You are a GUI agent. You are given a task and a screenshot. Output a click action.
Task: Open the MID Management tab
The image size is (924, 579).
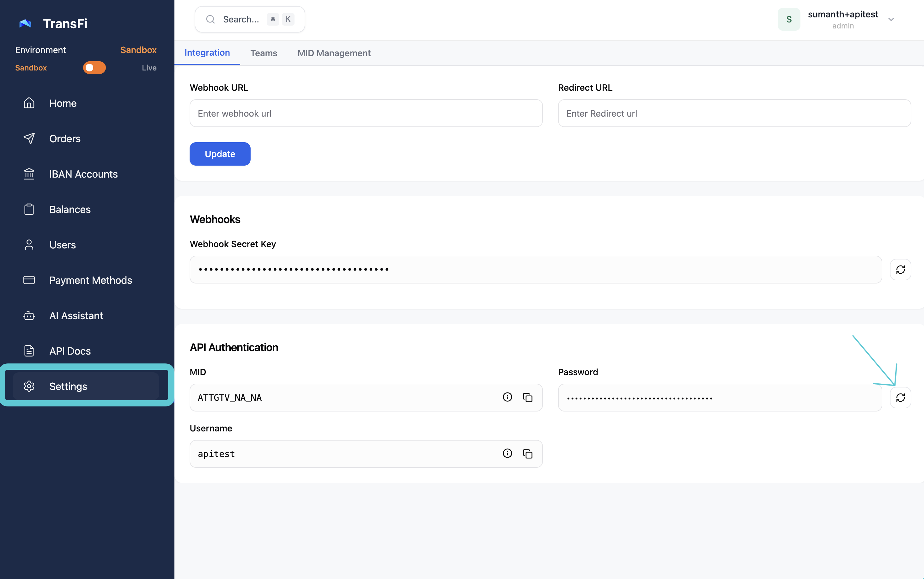334,53
